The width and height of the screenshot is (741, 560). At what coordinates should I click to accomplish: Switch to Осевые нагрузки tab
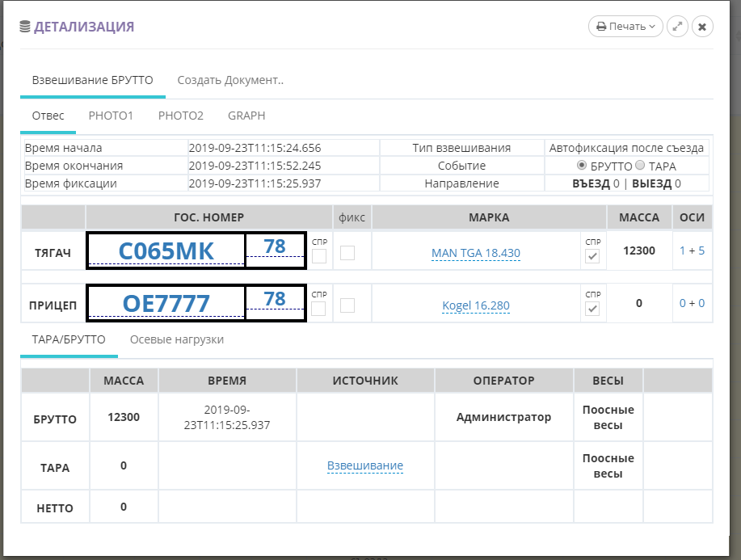coord(177,339)
